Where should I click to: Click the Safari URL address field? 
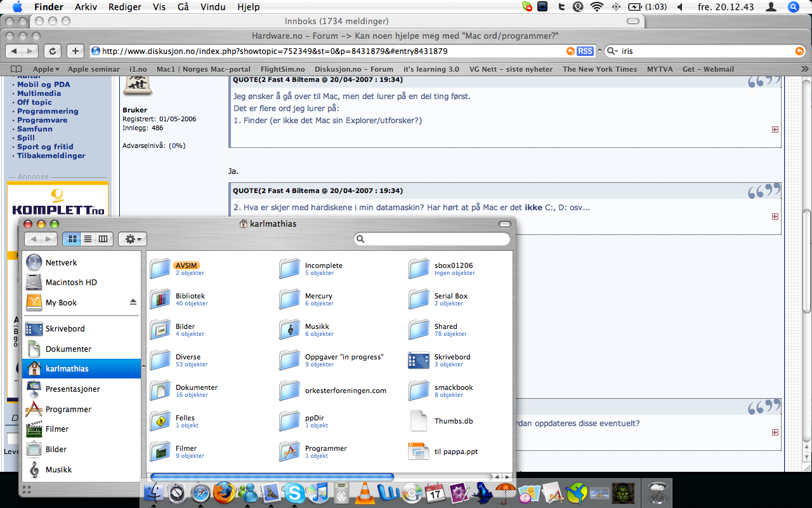(x=343, y=51)
